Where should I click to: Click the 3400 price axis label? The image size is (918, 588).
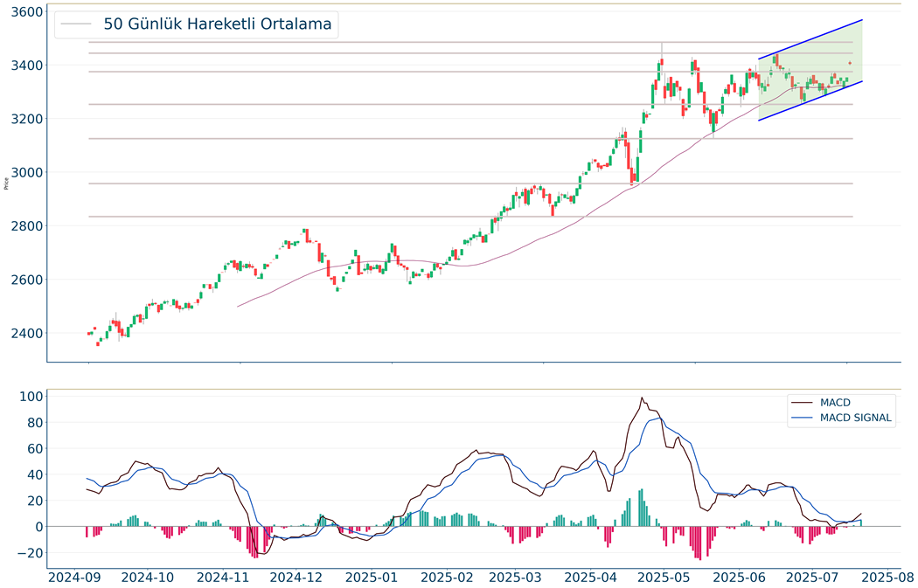27,65
